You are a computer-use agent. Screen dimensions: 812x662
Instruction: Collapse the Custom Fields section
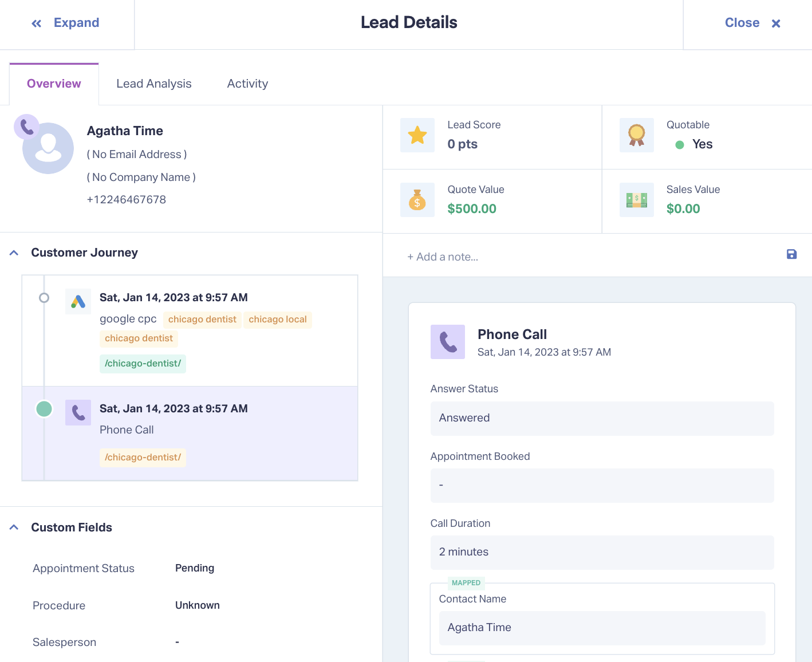point(14,527)
